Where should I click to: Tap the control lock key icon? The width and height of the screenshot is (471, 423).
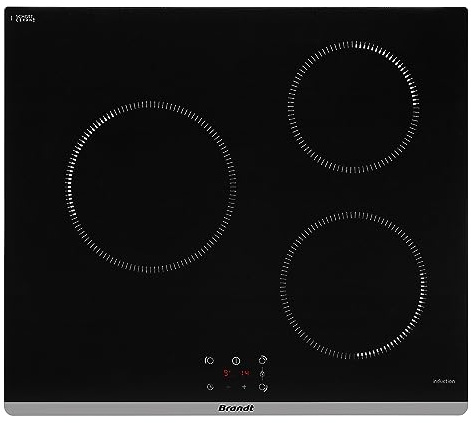[262, 374]
